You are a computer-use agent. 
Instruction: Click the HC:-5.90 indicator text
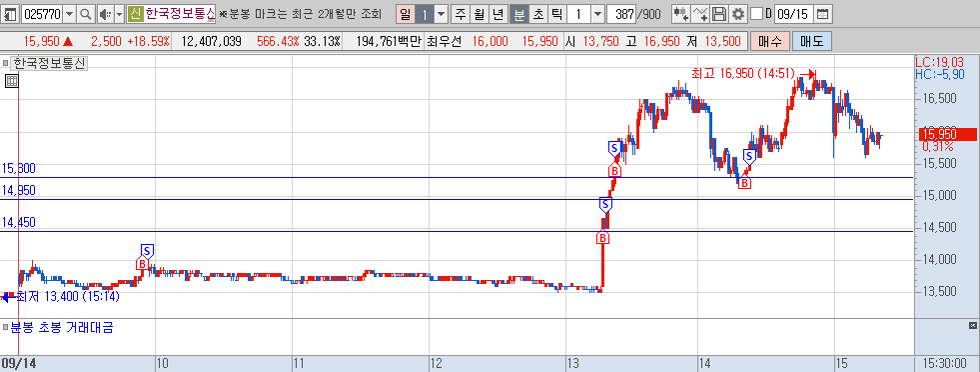tap(939, 74)
